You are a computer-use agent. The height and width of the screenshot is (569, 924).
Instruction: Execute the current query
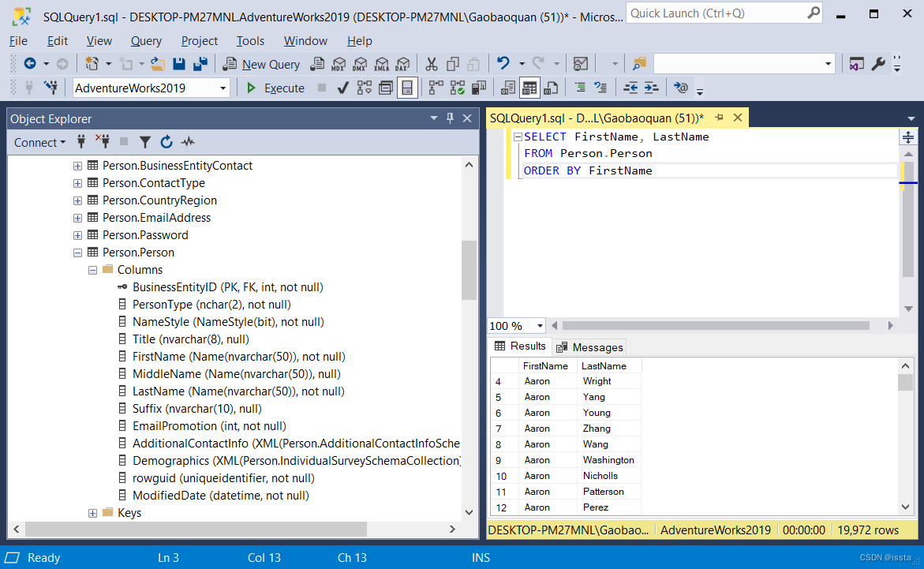(x=275, y=88)
